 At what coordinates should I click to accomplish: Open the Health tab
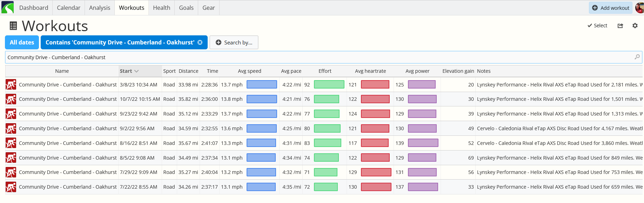(x=161, y=8)
